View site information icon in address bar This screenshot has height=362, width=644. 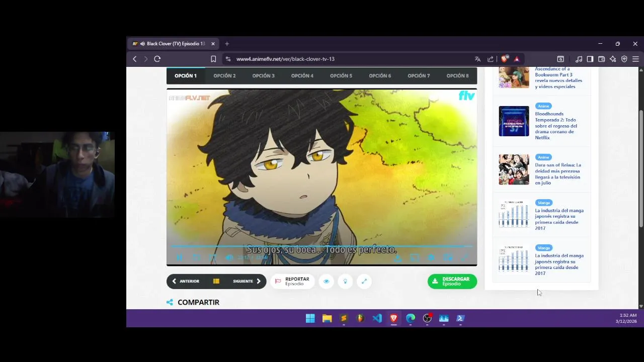(x=228, y=59)
